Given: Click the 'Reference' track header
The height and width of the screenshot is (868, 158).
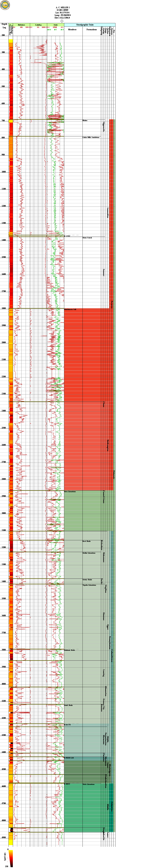Looking at the screenshot, I should tap(22, 25).
